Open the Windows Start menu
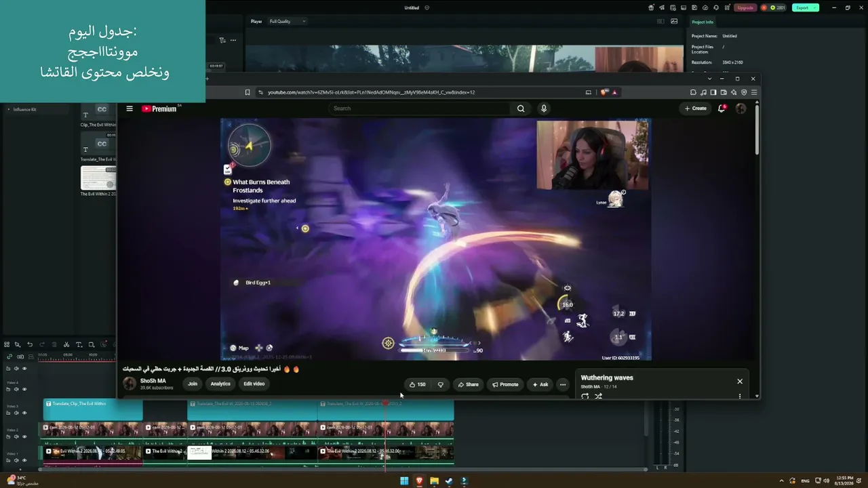This screenshot has width=868, height=488. pyautogui.click(x=404, y=481)
